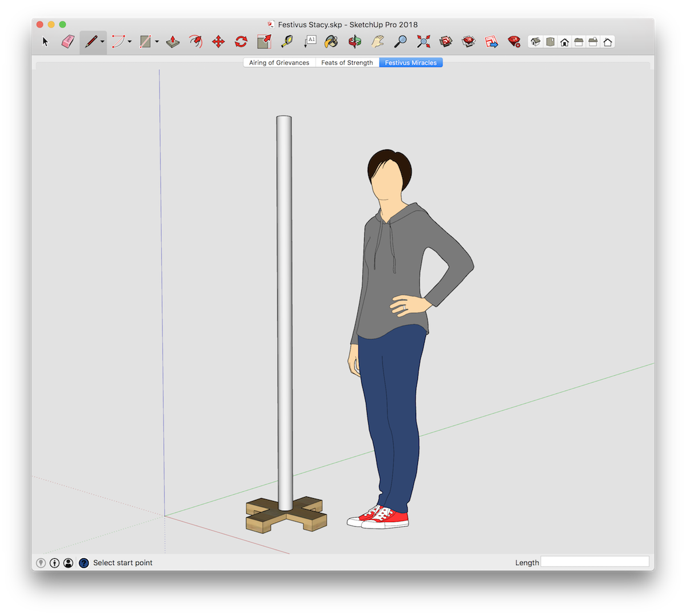Click Zoom Extents to fit model
This screenshot has width=686, height=616.
pos(423,41)
